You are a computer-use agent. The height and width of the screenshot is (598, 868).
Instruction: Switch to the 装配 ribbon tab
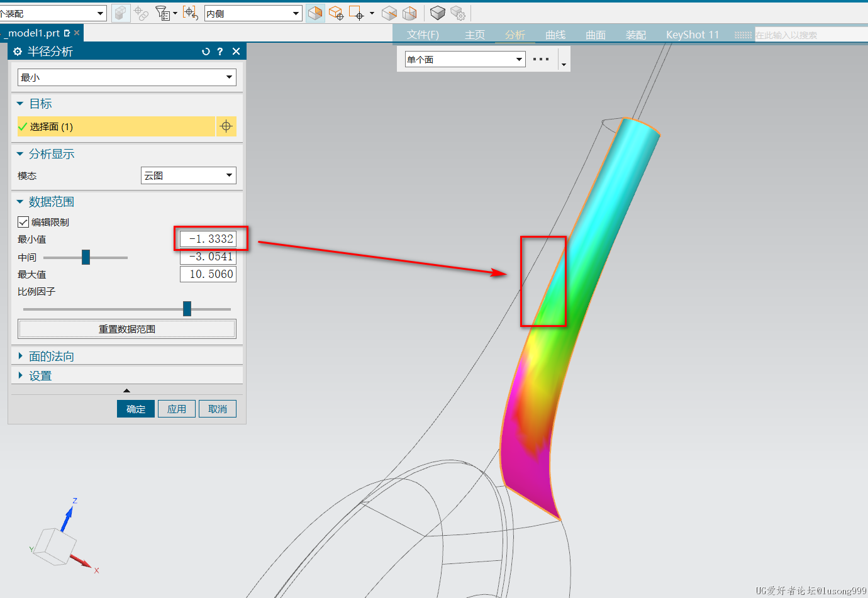click(636, 35)
